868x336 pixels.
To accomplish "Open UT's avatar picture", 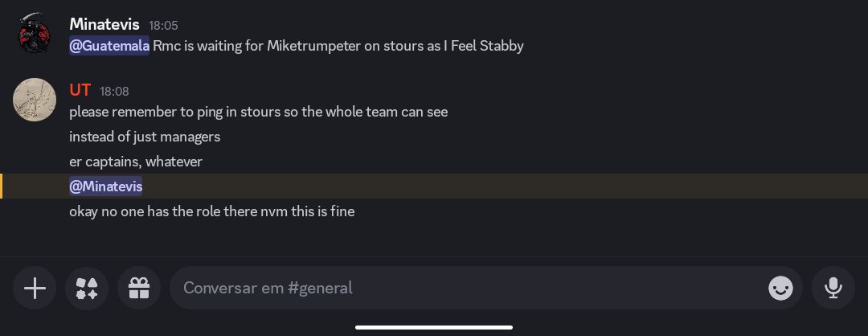I will point(35,100).
